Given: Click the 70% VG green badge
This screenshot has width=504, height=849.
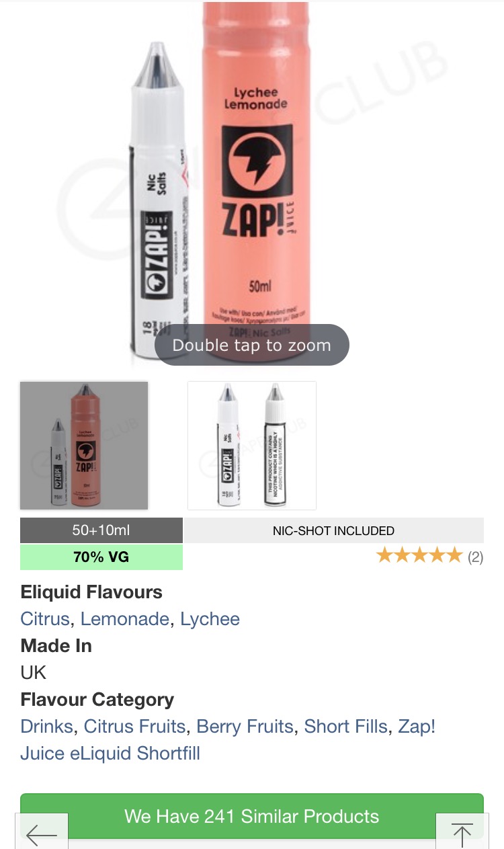Looking at the screenshot, I should pos(101,557).
